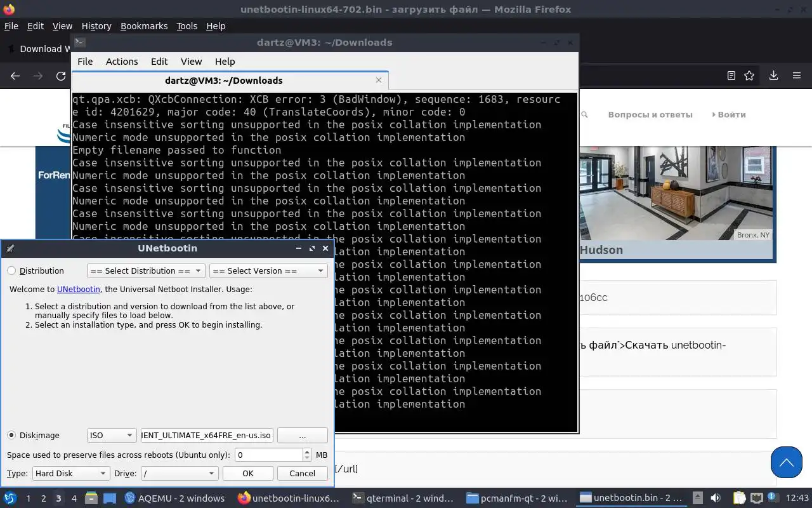Open View menu in qterminal

point(191,62)
